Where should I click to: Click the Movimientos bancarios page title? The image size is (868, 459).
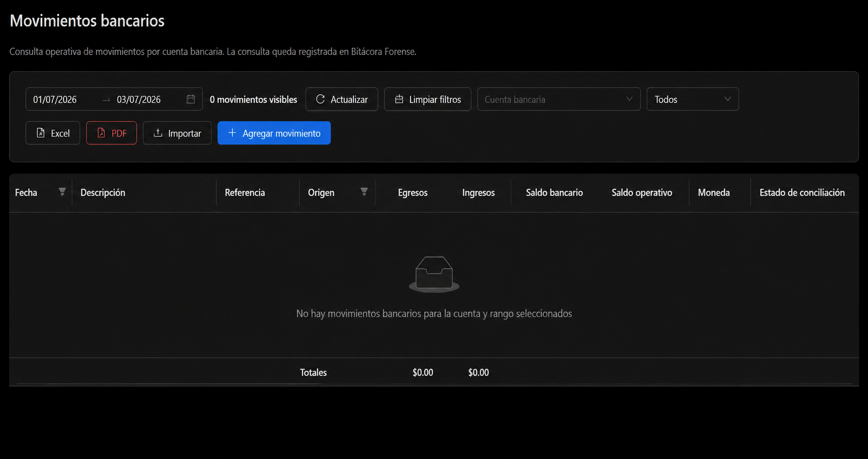[x=87, y=21]
